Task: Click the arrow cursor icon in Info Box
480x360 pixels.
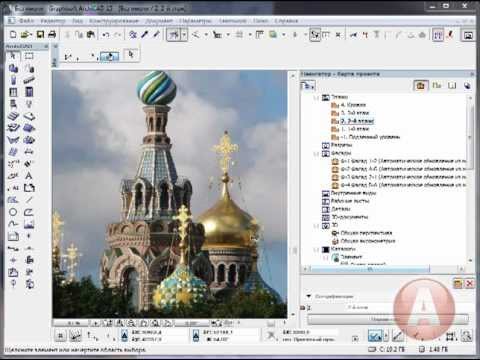Action: pos(131,54)
